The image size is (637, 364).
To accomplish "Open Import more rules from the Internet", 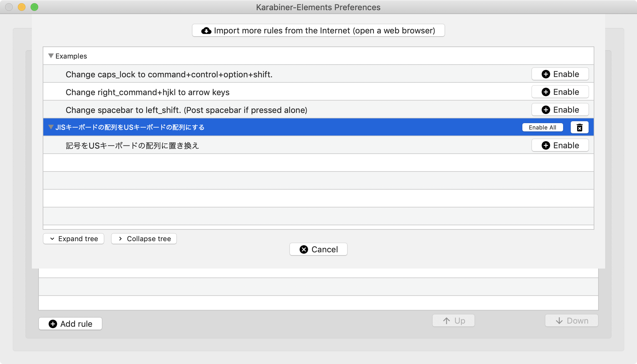I will (318, 31).
